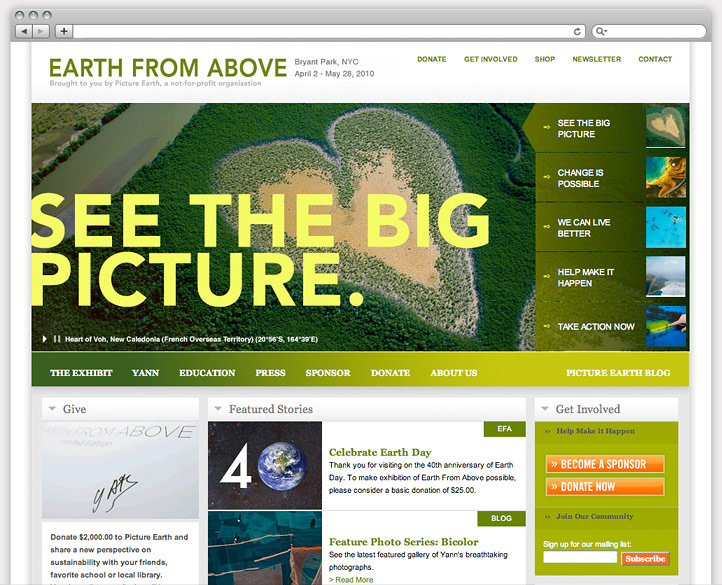
Task: Click the Subscribe button
Action: tap(645, 558)
